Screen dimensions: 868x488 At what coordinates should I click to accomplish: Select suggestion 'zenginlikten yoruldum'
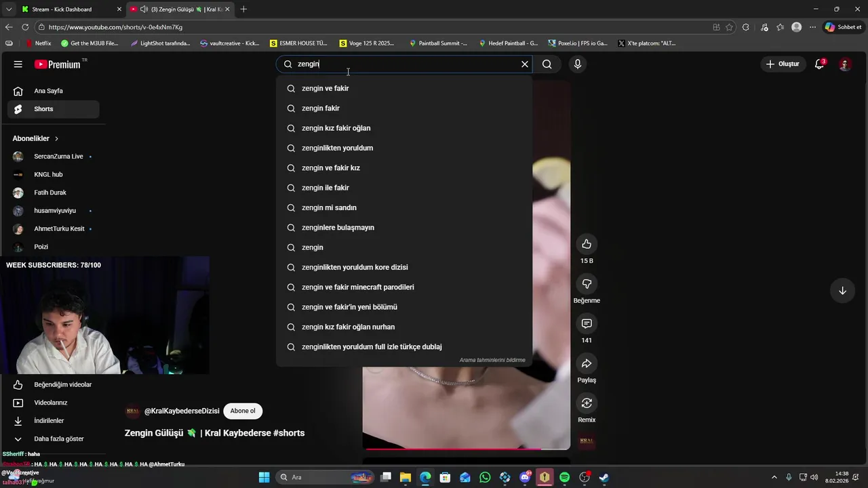tap(404, 148)
